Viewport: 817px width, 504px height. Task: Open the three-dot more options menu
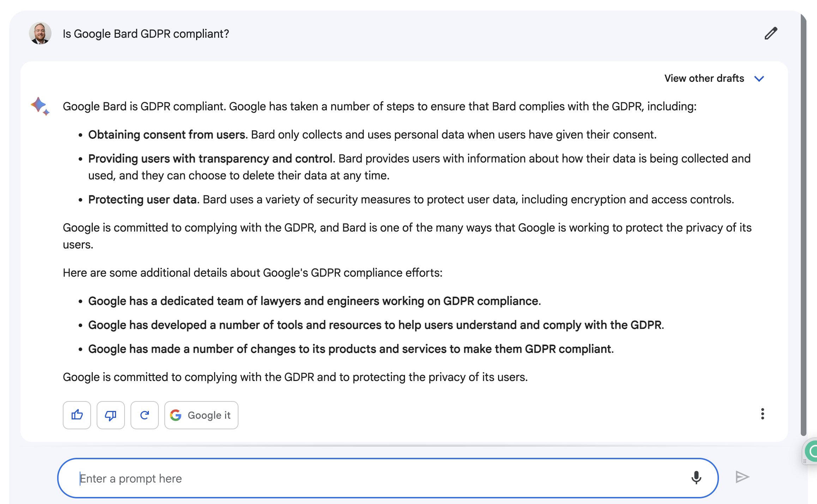[762, 414]
